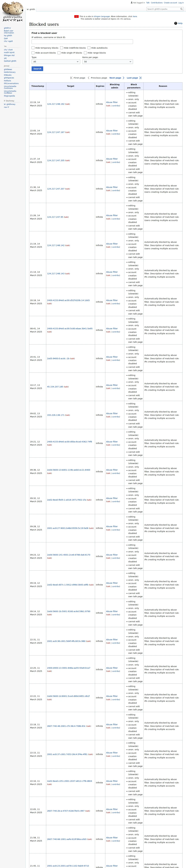Open the Items per page dropdown
The height and width of the screenshot is (868, 186).
pyautogui.click(x=107, y=62)
